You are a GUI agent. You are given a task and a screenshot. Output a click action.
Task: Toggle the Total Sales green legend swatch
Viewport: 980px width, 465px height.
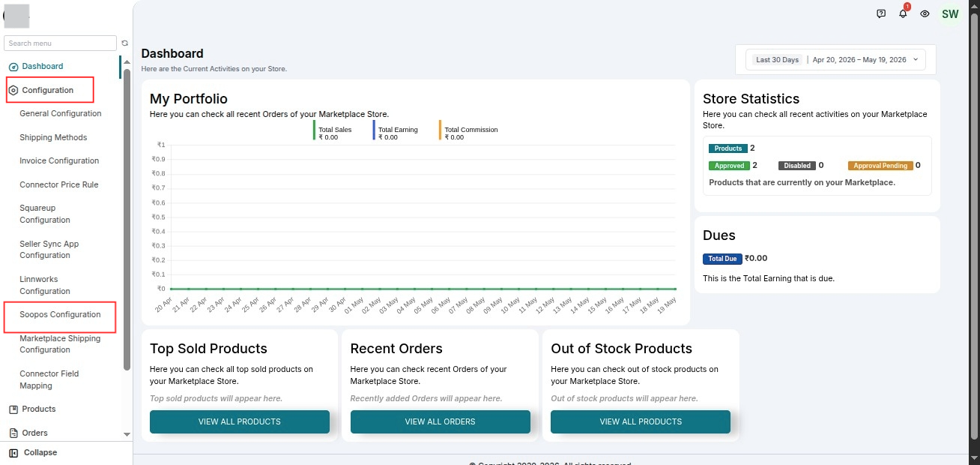click(x=315, y=130)
